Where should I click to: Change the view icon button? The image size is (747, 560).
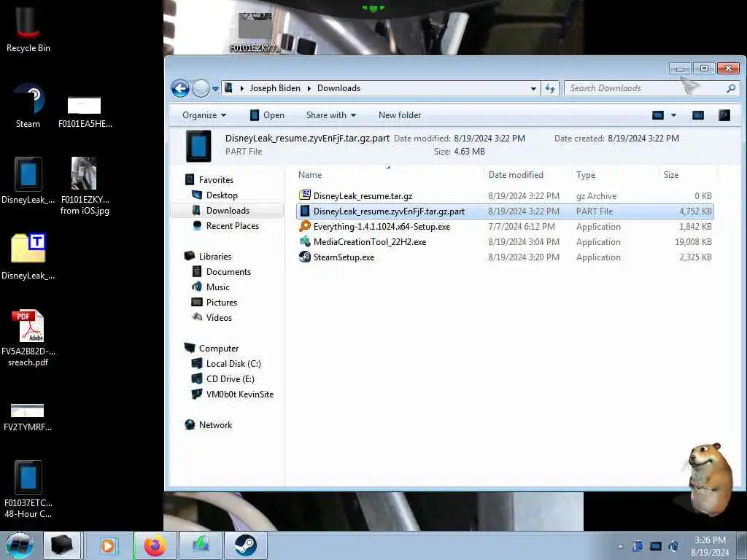(658, 115)
